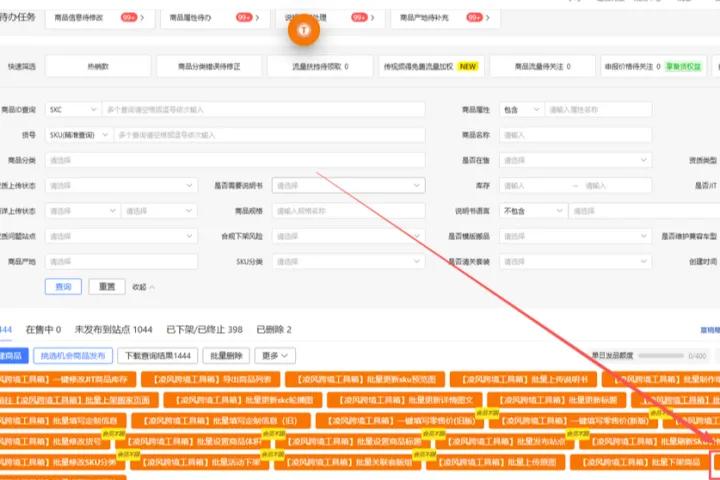
Task: Switch to the 未发布到站点 1044 tab
Action: (x=113, y=329)
